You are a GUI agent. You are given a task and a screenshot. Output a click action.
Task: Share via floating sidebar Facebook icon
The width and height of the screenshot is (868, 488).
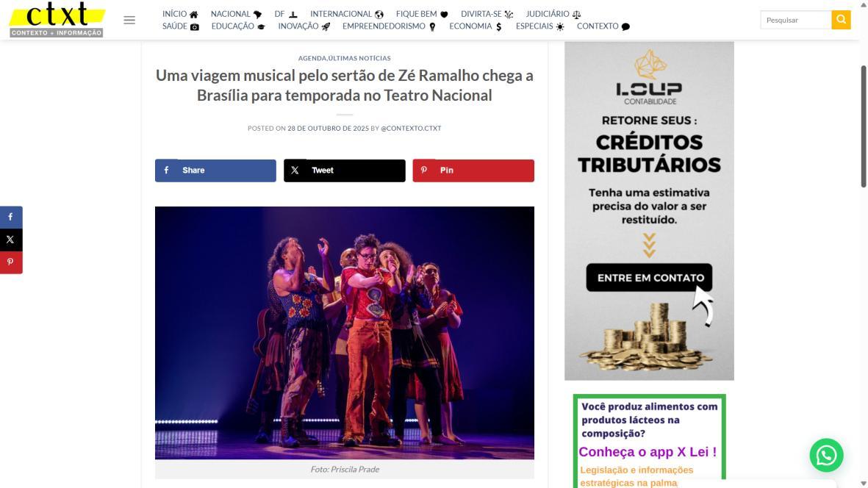click(11, 217)
